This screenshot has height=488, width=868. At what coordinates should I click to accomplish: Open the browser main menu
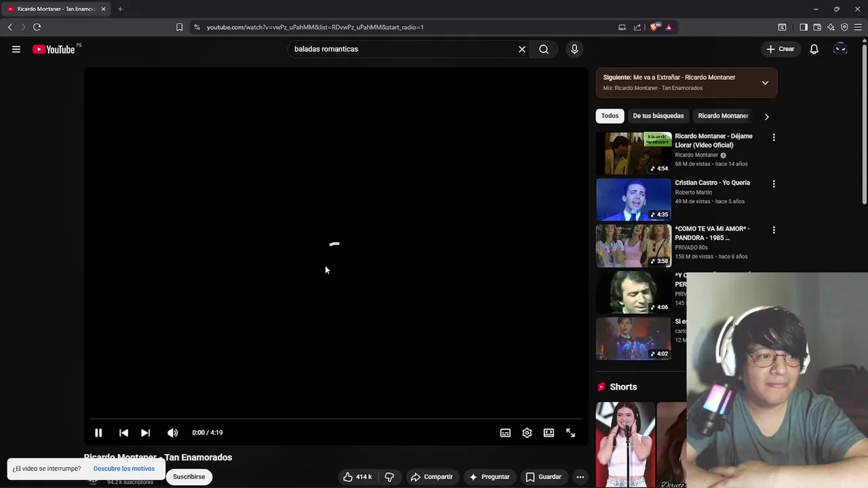[x=859, y=27]
